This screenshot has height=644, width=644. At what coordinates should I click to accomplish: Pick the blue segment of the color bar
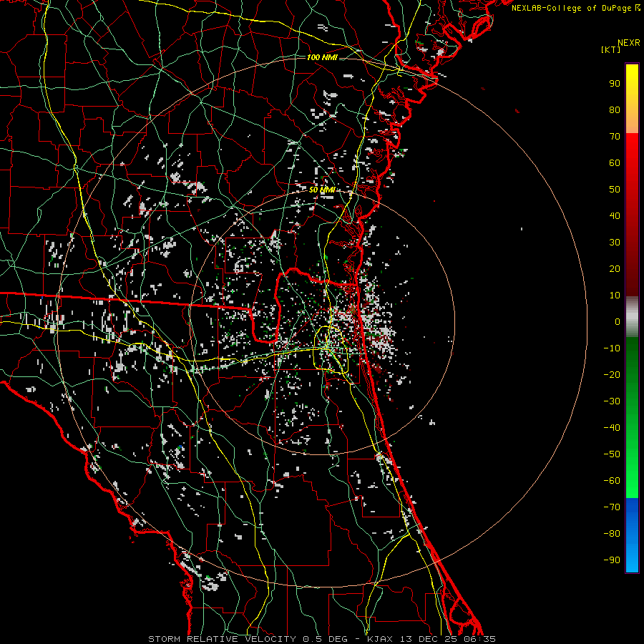tap(632, 535)
